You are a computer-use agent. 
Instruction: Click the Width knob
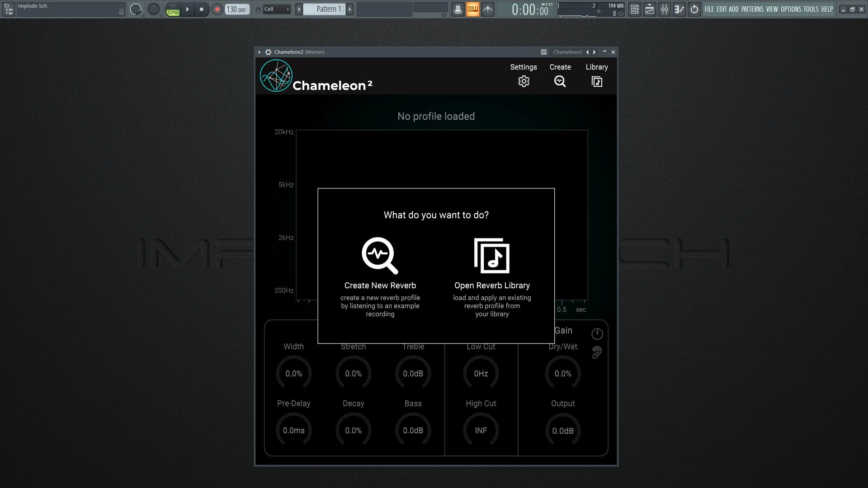(x=294, y=374)
